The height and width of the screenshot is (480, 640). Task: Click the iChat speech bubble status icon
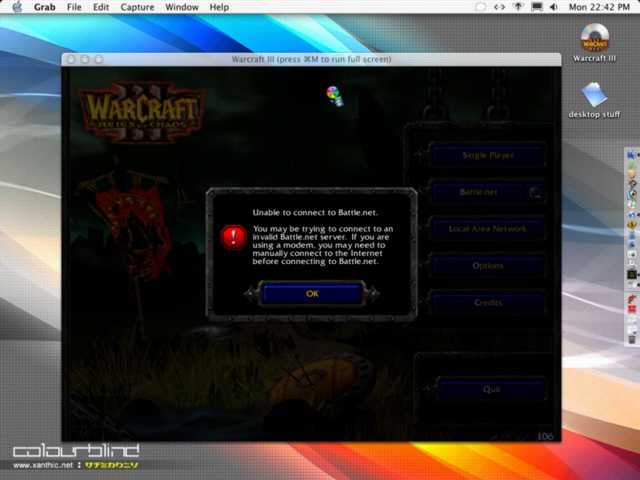point(480,7)
